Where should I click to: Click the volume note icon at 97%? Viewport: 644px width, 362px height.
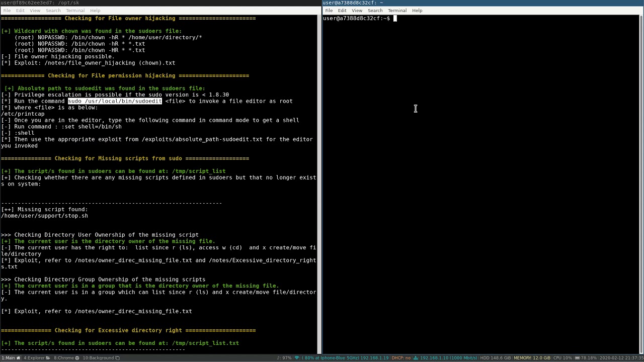coord(278,358)
